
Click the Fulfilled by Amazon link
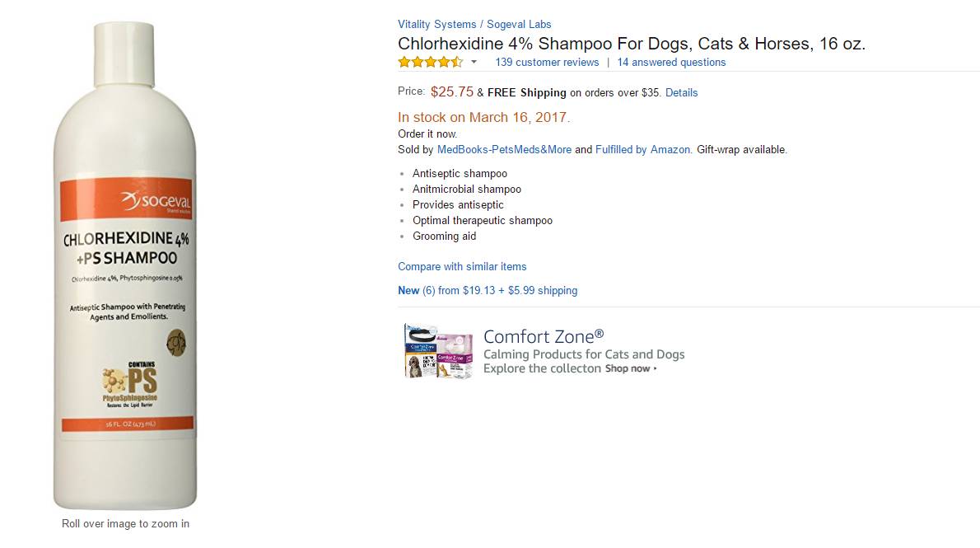(x=642, y=150)
